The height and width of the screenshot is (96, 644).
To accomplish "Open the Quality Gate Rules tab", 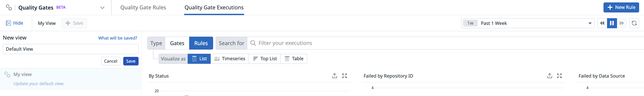I will tap(143, 8).
